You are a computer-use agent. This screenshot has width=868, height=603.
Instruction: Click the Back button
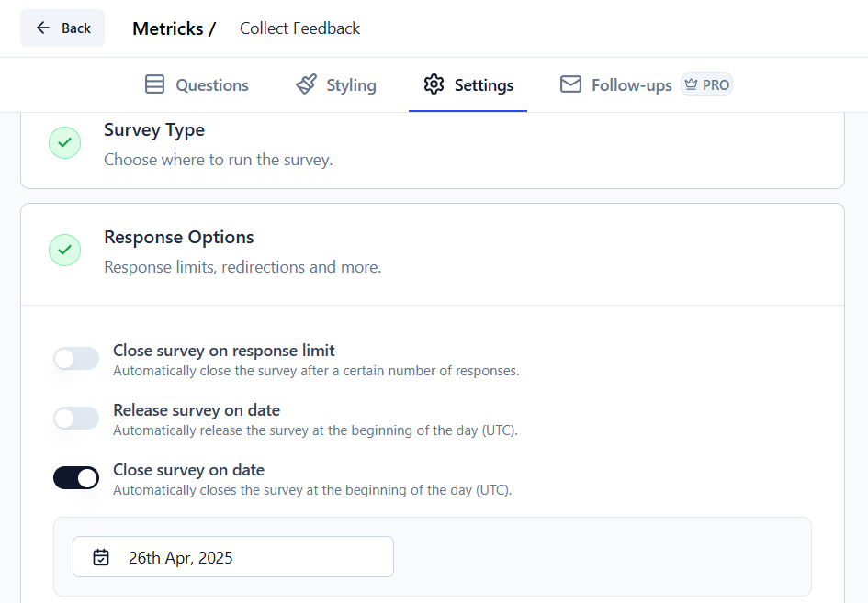(62, 28)
